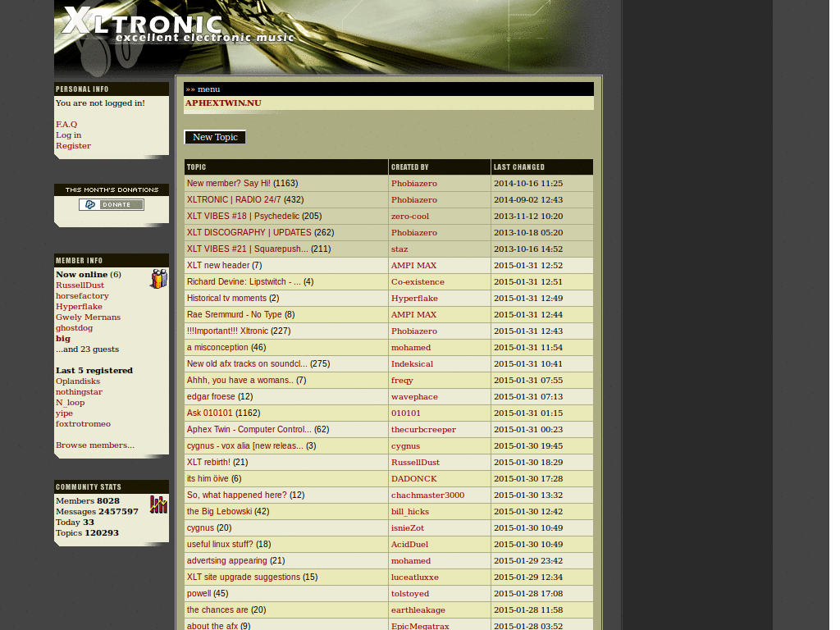Open topic useful linux stuff?
Viewport: 840px width, 630px height.
point(220,545)
